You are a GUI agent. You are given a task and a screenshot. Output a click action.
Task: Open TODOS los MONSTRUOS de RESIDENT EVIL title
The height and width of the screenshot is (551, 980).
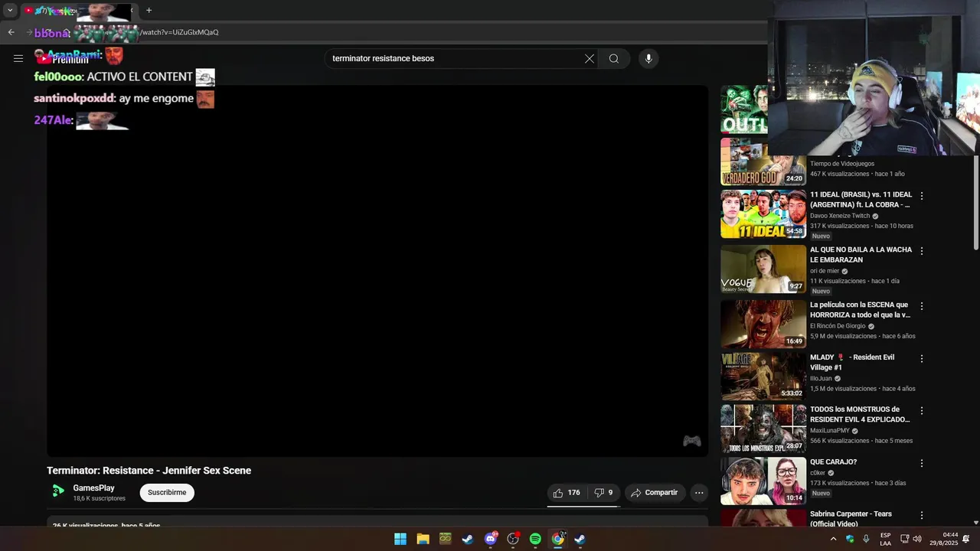point(861,415)
